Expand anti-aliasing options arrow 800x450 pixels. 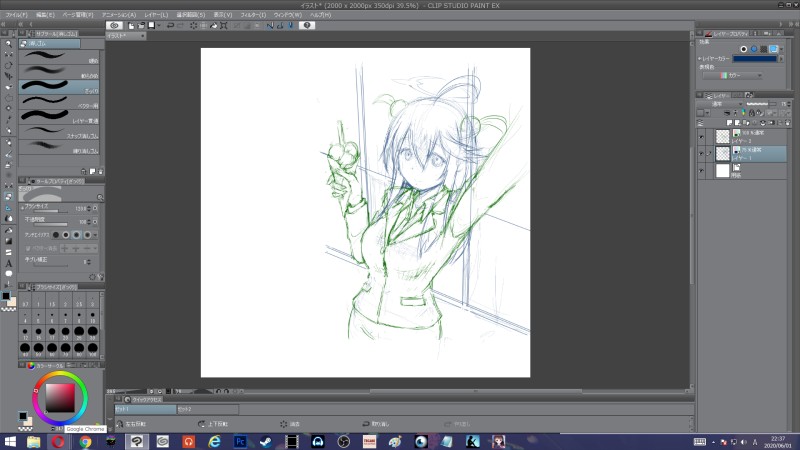pos(95,235)
